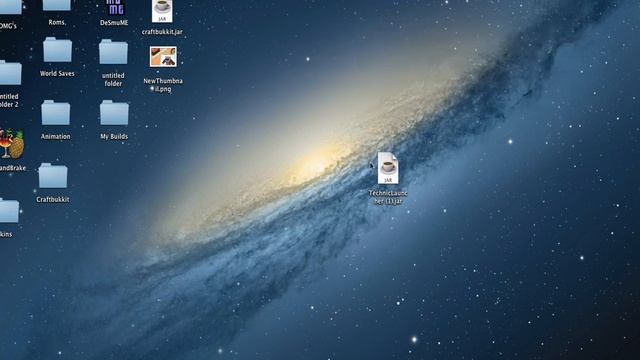The width and height of the screenshot is (640, 360).
Task: Click the Craftbukkit folder name label
Action: click(53, 199)
